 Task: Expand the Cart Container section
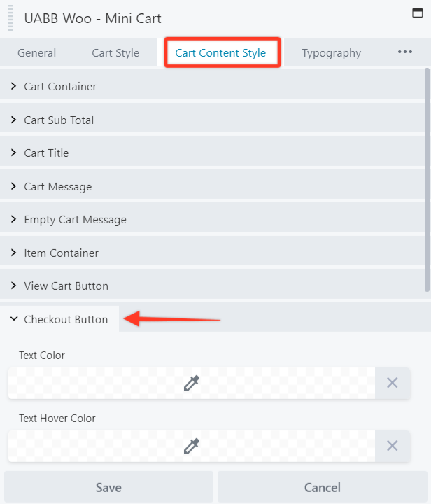(60, 87)
